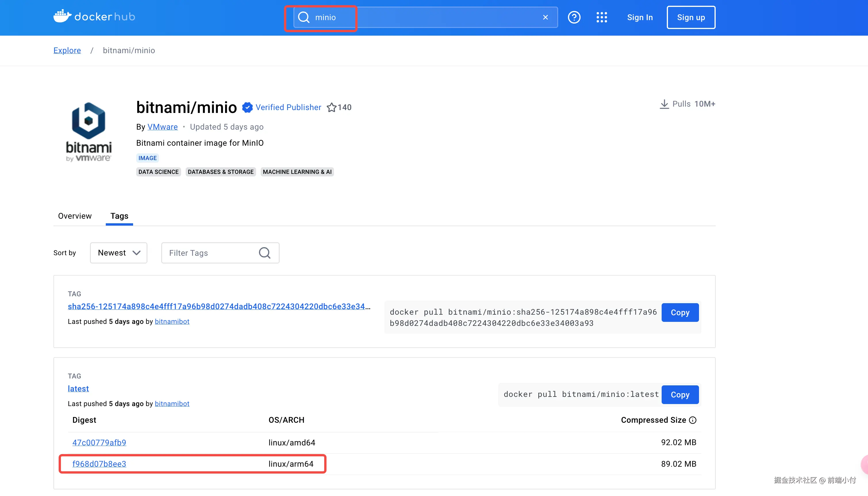Viewport: 868px width, 496px height.
Task: Click the Docker Hub whale logo
Action: [62, 16]
